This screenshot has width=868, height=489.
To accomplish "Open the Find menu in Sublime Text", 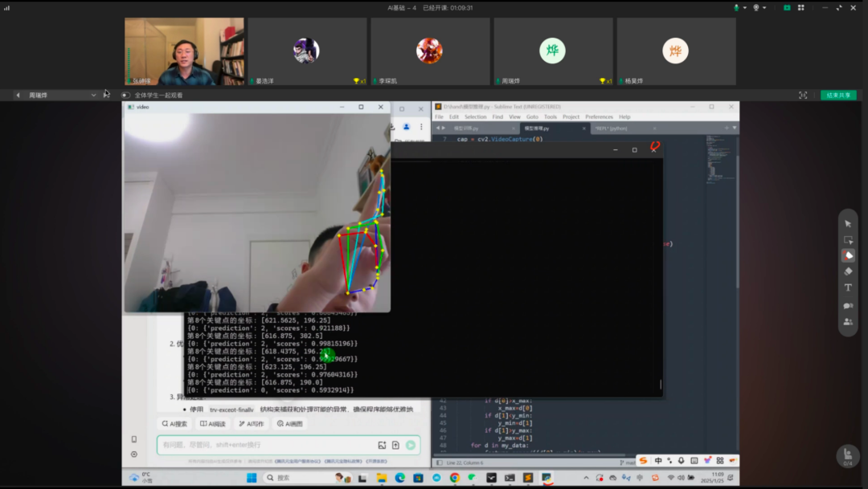I will coord(497,116).
